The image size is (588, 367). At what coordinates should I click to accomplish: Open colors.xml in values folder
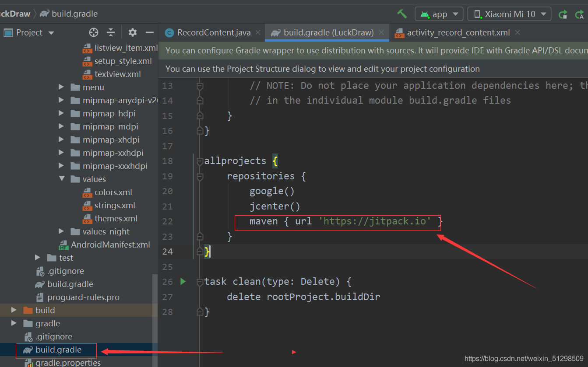[113, 192]
